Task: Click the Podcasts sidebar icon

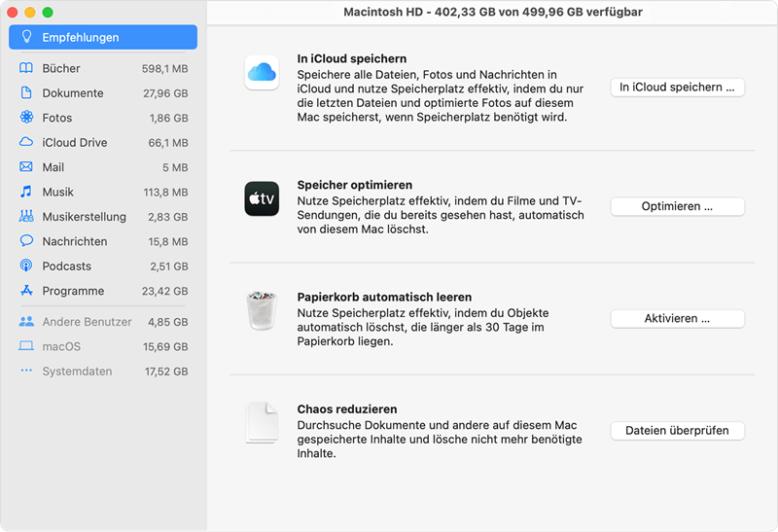Action: (26, 266)
